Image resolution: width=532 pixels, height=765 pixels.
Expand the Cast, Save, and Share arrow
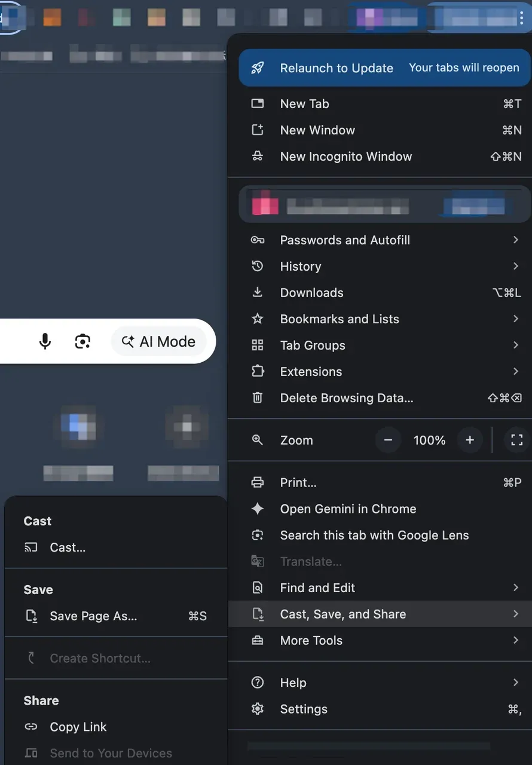pyautogui.click(x=515, y=614)
